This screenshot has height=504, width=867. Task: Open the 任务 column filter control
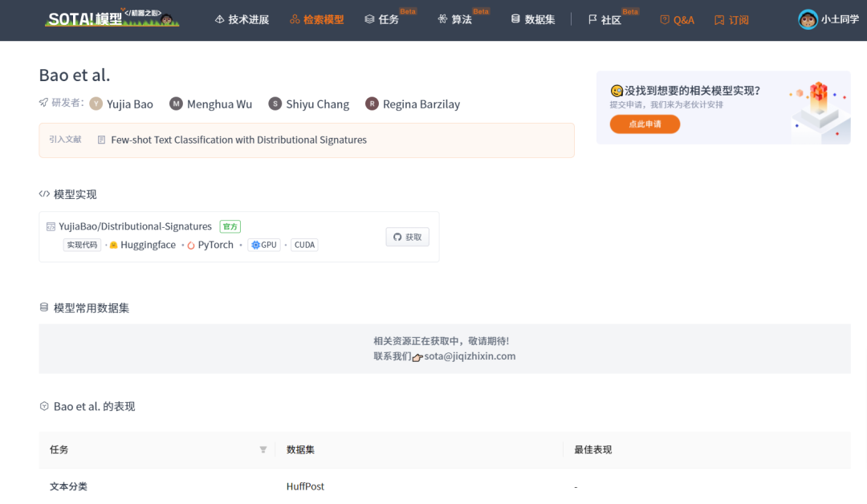coord(263,450)
